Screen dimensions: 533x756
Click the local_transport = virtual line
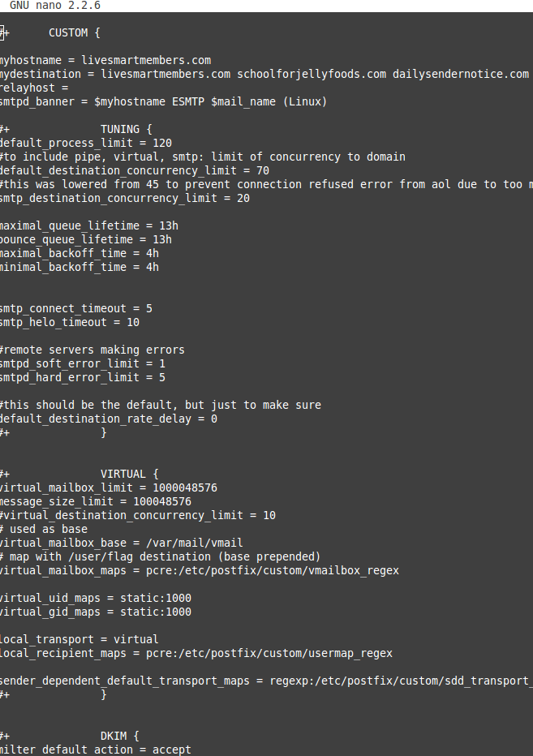pyautogui.click(x=80, y=639)
